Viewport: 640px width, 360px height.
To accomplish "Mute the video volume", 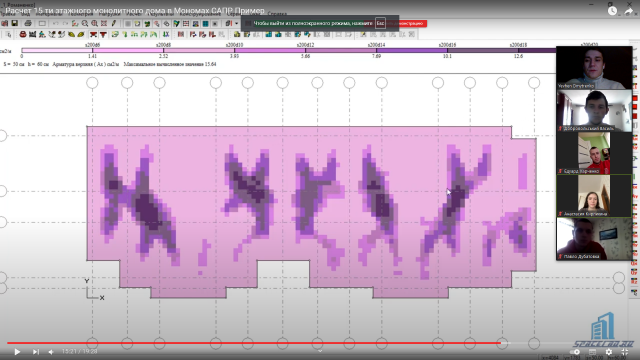I will 51,351.
